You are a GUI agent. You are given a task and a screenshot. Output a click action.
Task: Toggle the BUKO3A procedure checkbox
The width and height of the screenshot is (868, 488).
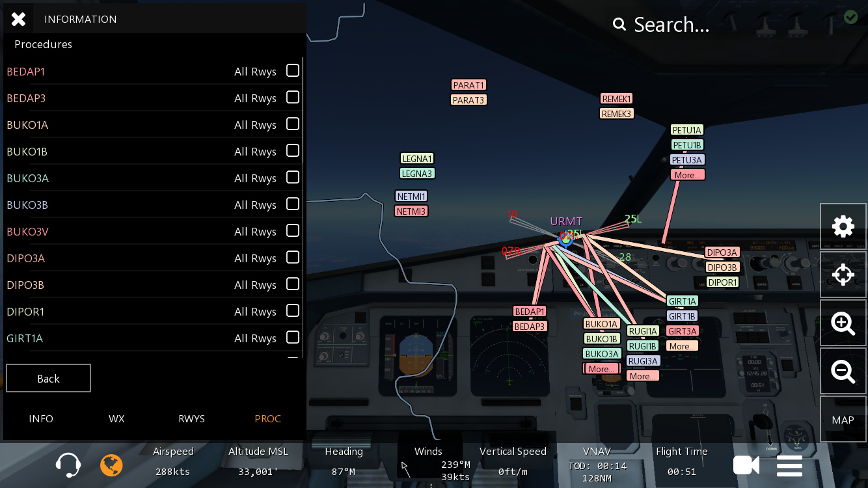[293, 177]
